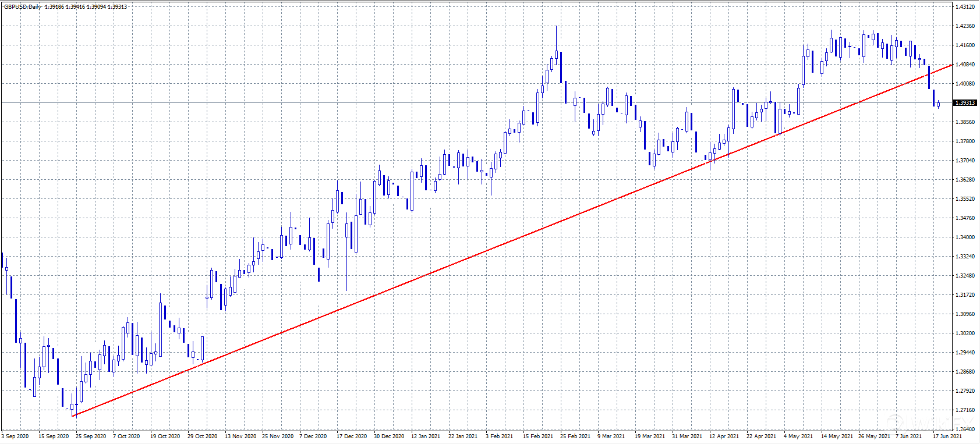This screenshot has width=980, height=444.
Task: Click the 1.26400 price axis label
Action: (x=965, y=429)
